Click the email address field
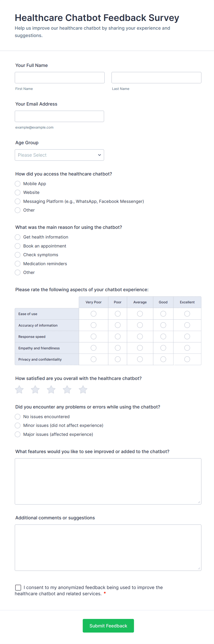Viewport: 214px width, 644px height. tap(59, 116)
